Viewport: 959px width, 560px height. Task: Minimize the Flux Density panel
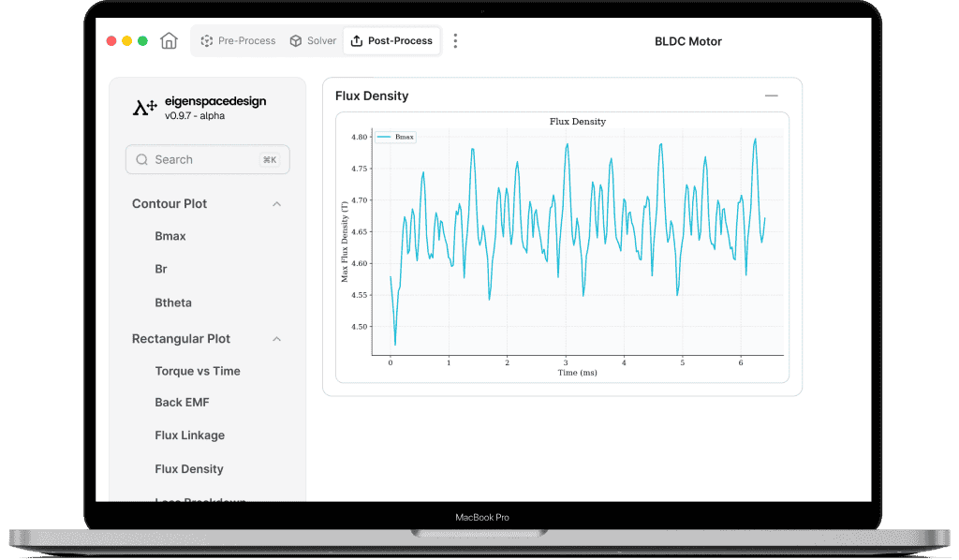(772, 96)
